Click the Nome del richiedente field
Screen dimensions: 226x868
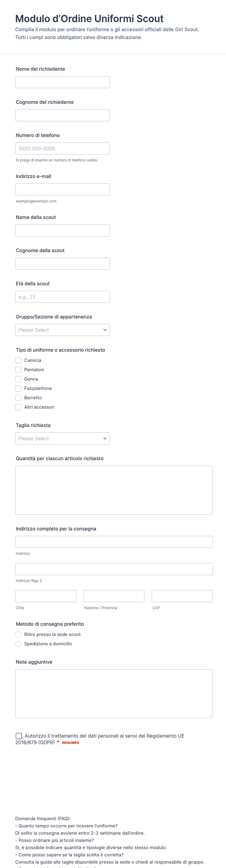(62, 82)
